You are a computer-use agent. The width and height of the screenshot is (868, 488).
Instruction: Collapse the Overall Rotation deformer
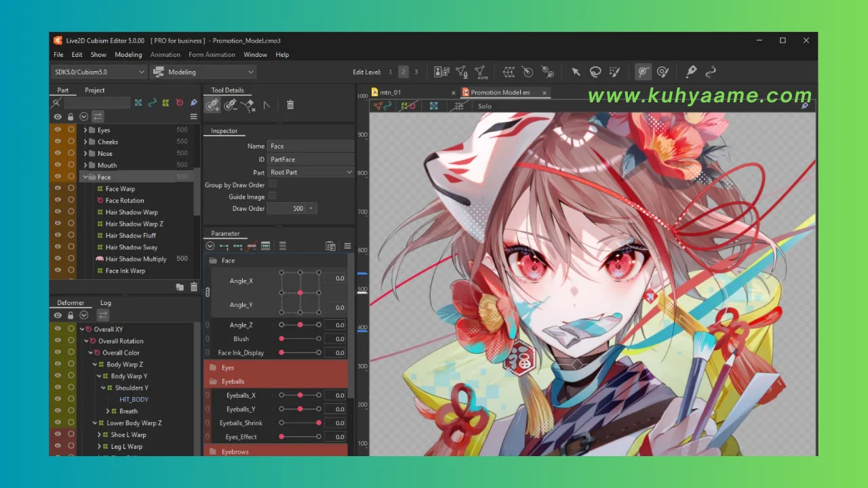click(86, 341)
